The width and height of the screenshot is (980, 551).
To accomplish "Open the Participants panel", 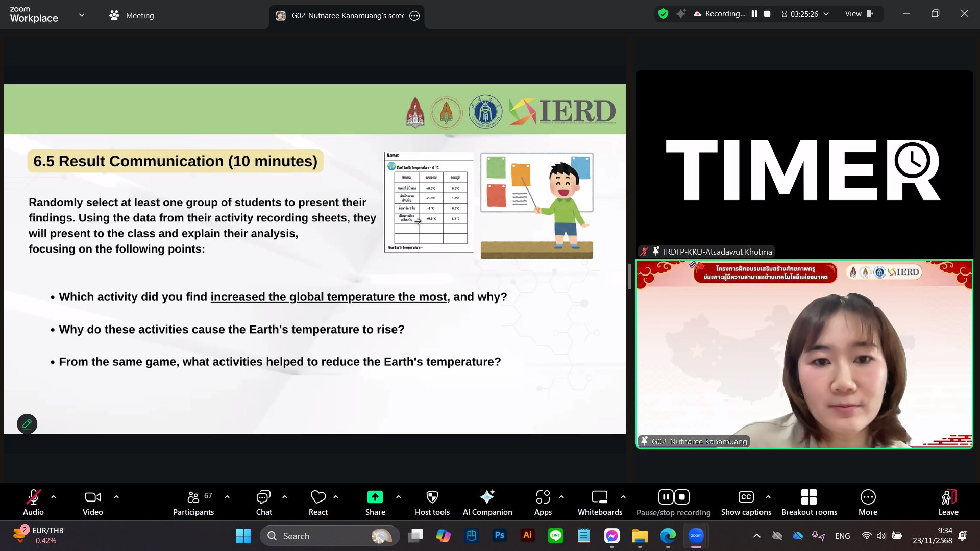I will (193, 503).
